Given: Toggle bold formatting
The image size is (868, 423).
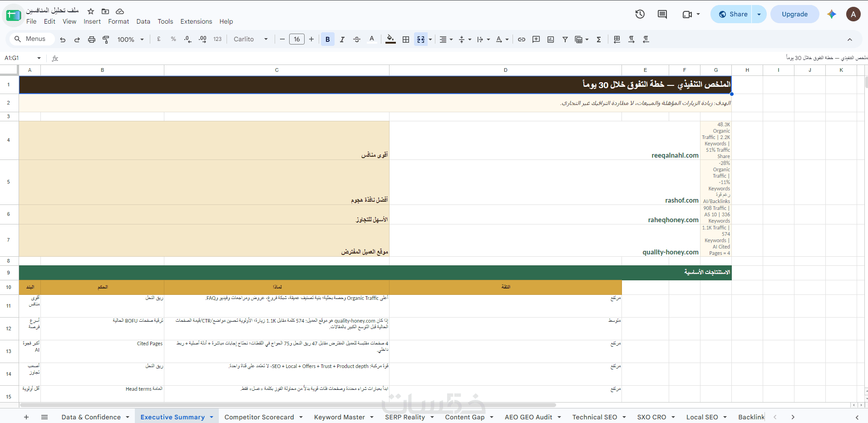Looking at the screenshot, I should tap(327, 40).
